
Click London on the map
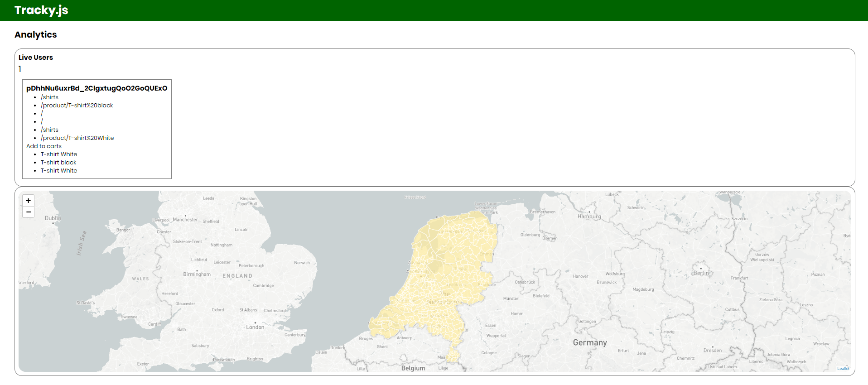coord(255,327)
